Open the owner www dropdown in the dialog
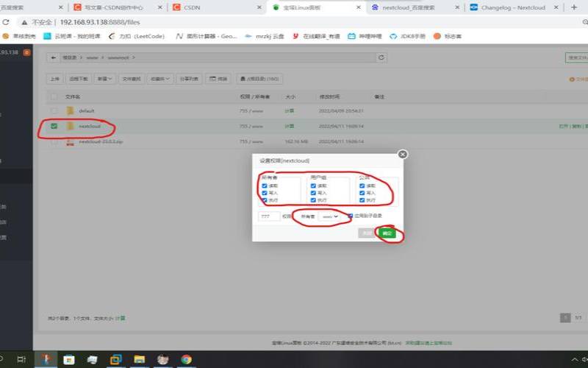588x368 pixels. 329,216
